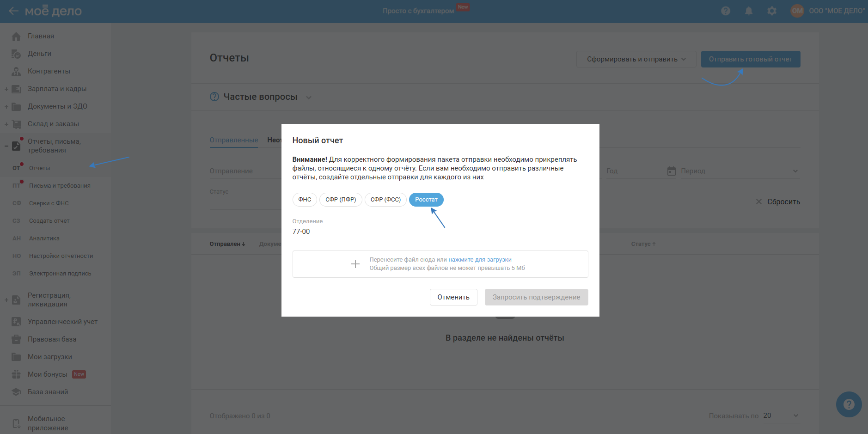The height and width of the screenshot is (434, 868).
Task: Select the СФР (ФСС) recipient option
Action: 385,200
